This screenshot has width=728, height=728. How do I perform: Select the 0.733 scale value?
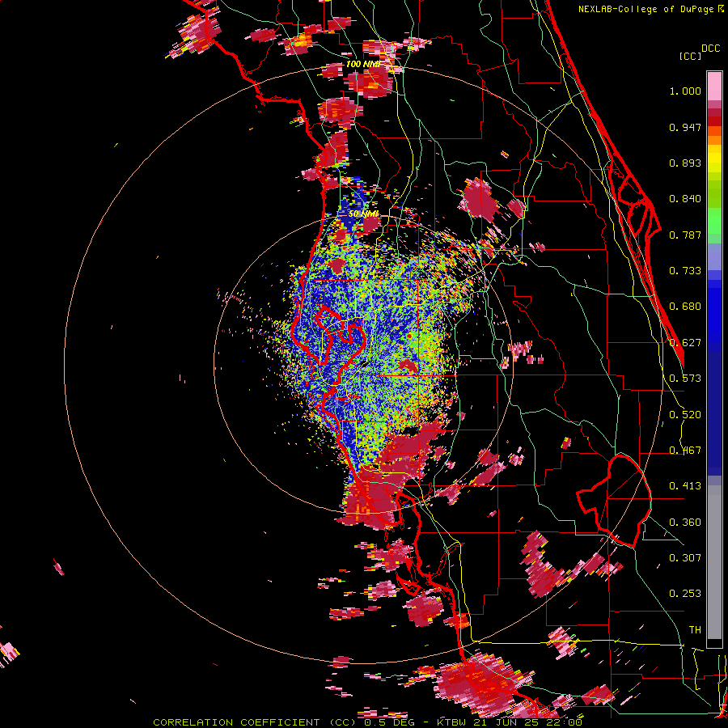[x=685, y=271]
